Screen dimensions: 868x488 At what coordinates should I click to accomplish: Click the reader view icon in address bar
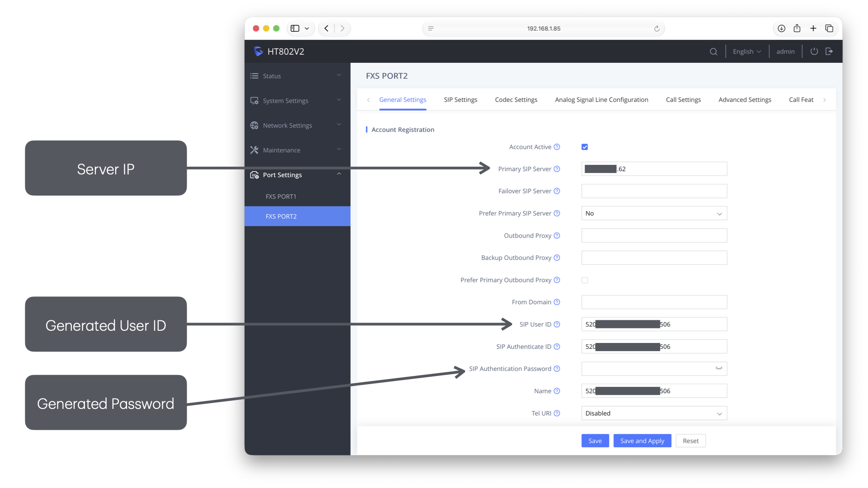coord(431,28)
